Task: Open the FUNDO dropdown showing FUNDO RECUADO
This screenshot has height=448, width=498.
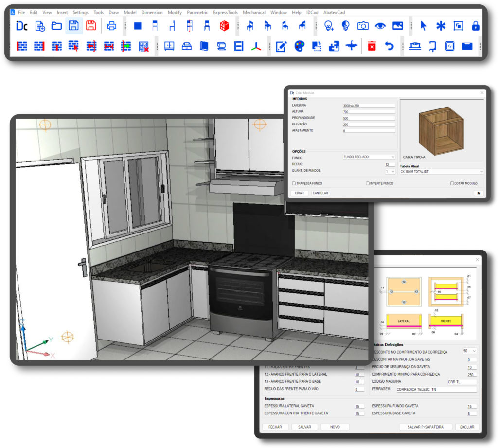Action: click(369, 157)
